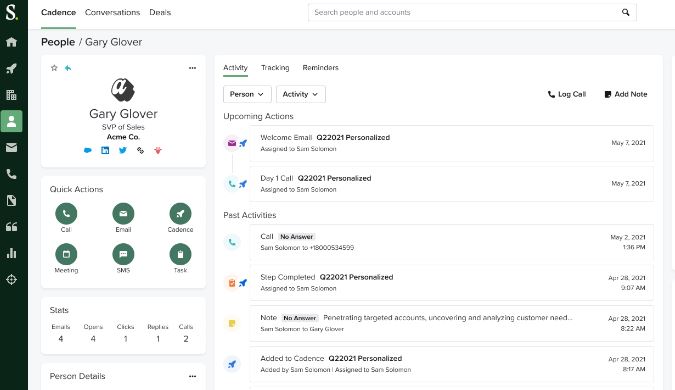Image resolution: width=675 pixels, height=390 pixels.
Task: Open the bar chart analytics icon in sidebar
Action: [x=11, y=253]
